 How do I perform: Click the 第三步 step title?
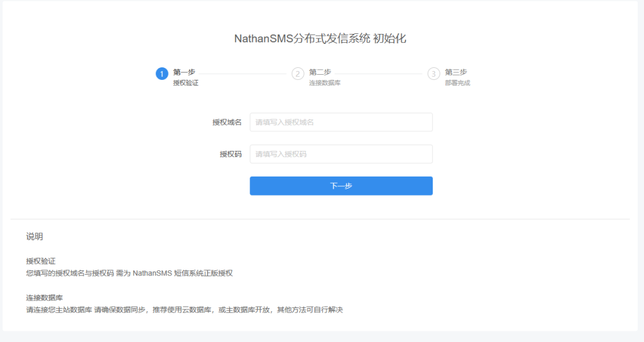coord(456,72)
